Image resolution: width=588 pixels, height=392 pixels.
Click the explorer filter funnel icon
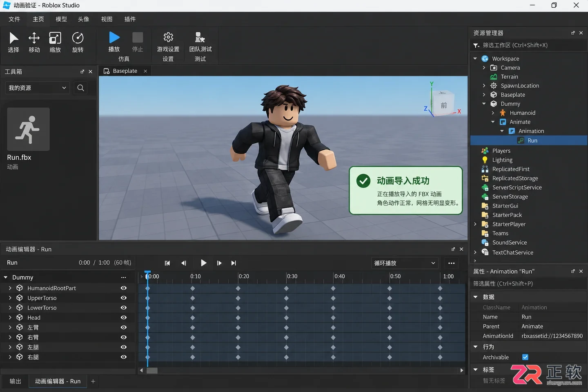pyautogui.click(x=476, y=45)
